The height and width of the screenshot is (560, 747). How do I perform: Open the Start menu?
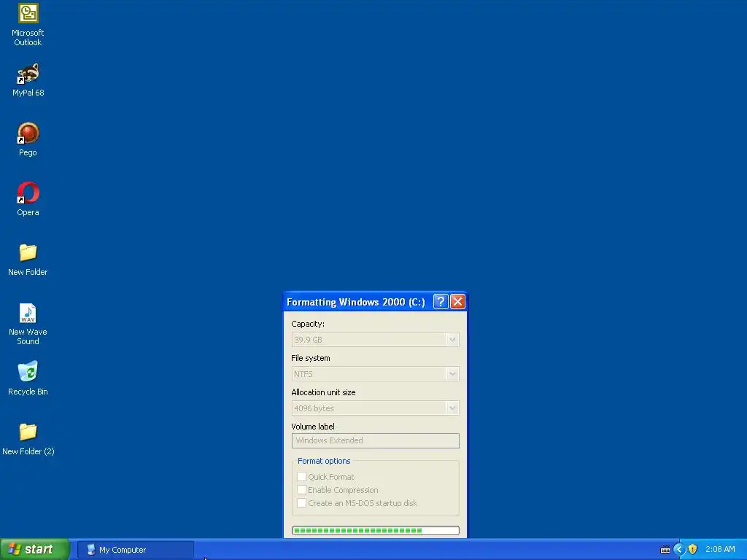[x=35, y=549]
